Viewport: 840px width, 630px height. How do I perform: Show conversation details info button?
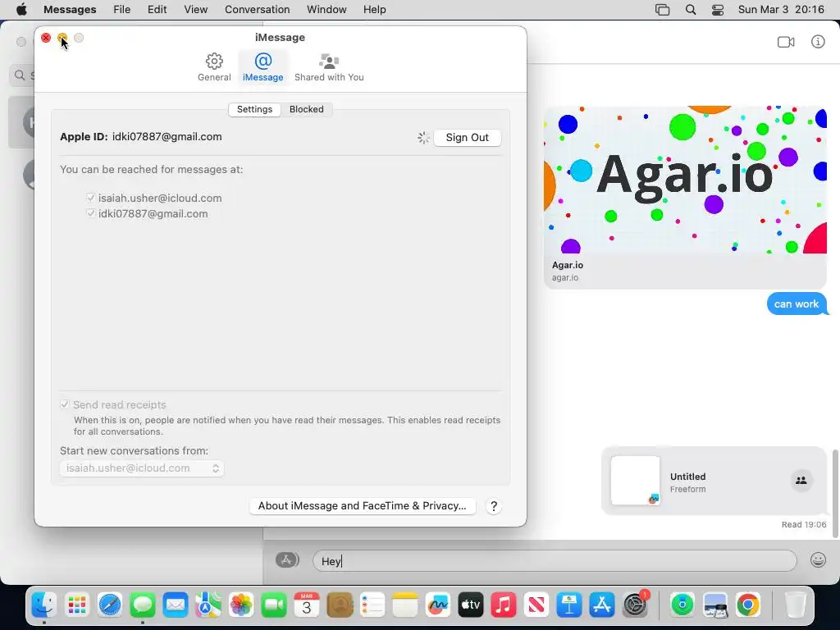pos(818,42)
